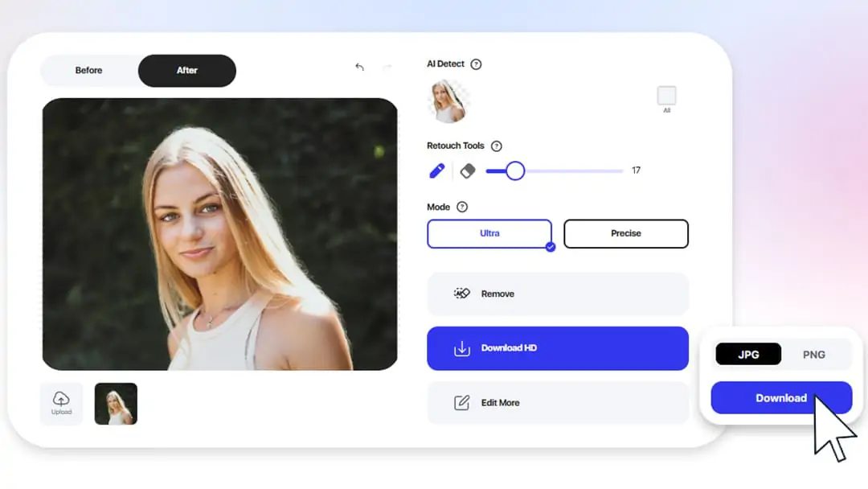Click the main portrait preview image
The width and height of the screenshot is (868, 489).
click(x=219, y=234)
